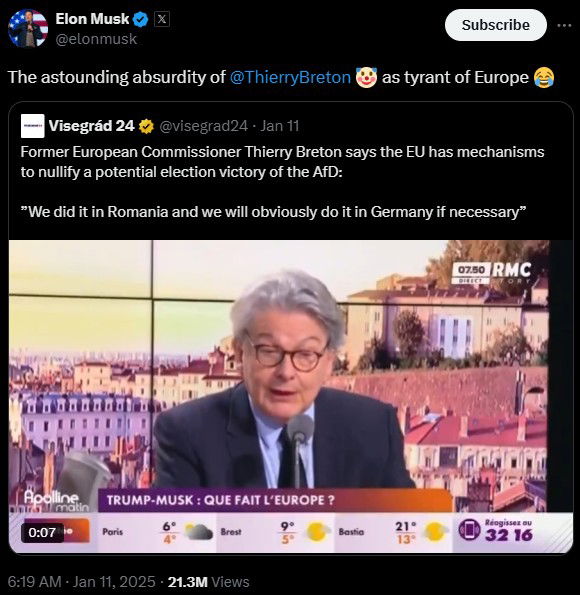The image size is (580, 595).
Task: Open the three-dot more options menu
Action: tap(564, 25)
